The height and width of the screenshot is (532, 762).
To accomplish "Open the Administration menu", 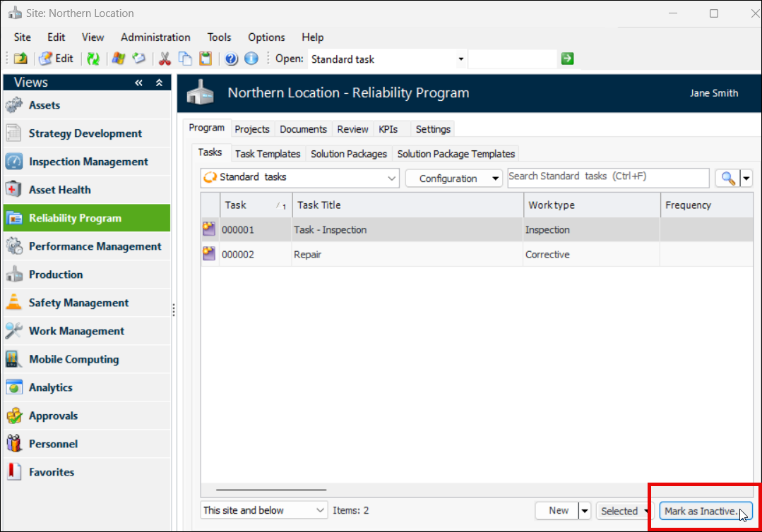I will point(155,37).
